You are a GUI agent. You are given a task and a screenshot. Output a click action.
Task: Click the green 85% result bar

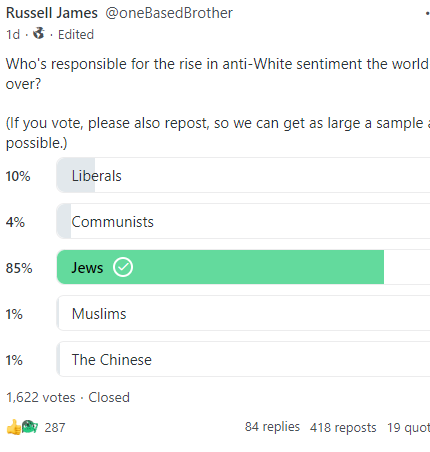click(220, 267)
